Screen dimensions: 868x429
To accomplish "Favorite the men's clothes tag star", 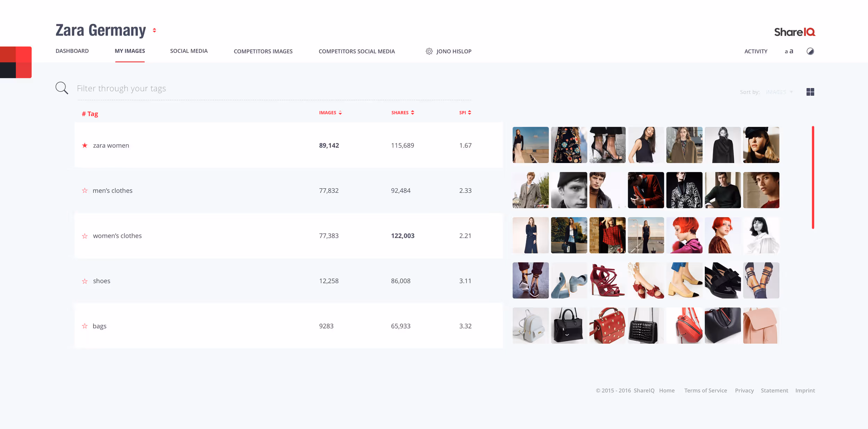I will 85,190.
